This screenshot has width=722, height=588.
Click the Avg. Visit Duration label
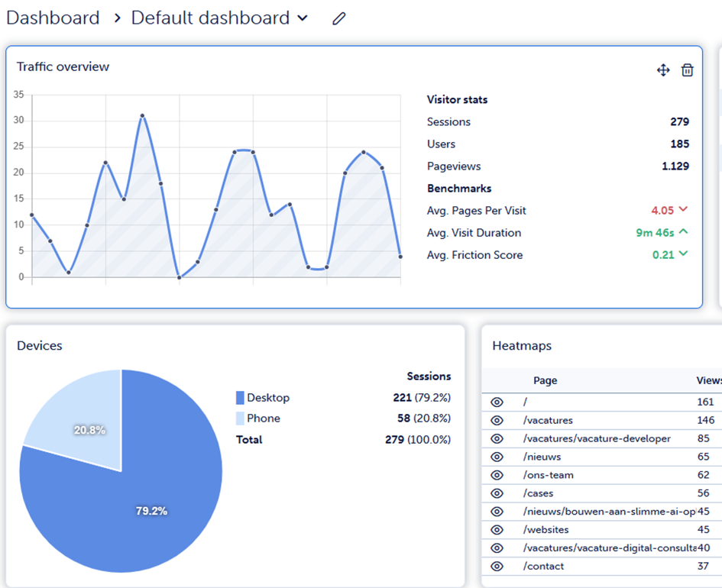pos(474,233)
